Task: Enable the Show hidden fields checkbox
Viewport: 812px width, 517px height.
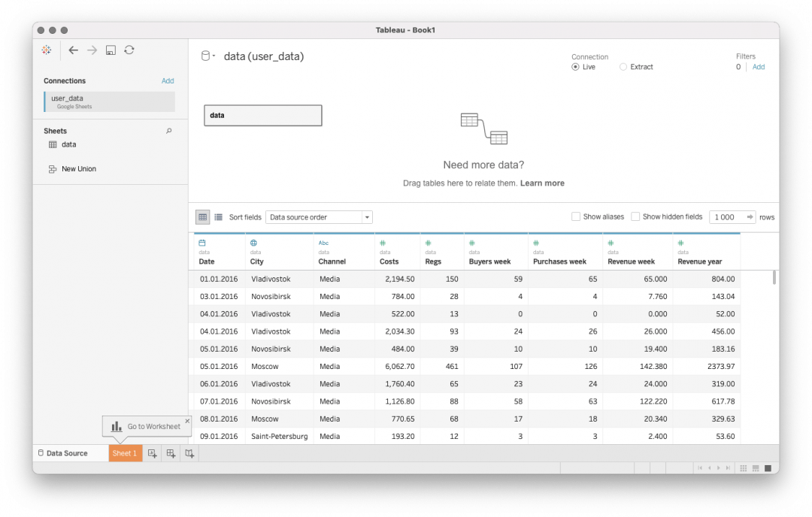Action: [x=635, y=216]
